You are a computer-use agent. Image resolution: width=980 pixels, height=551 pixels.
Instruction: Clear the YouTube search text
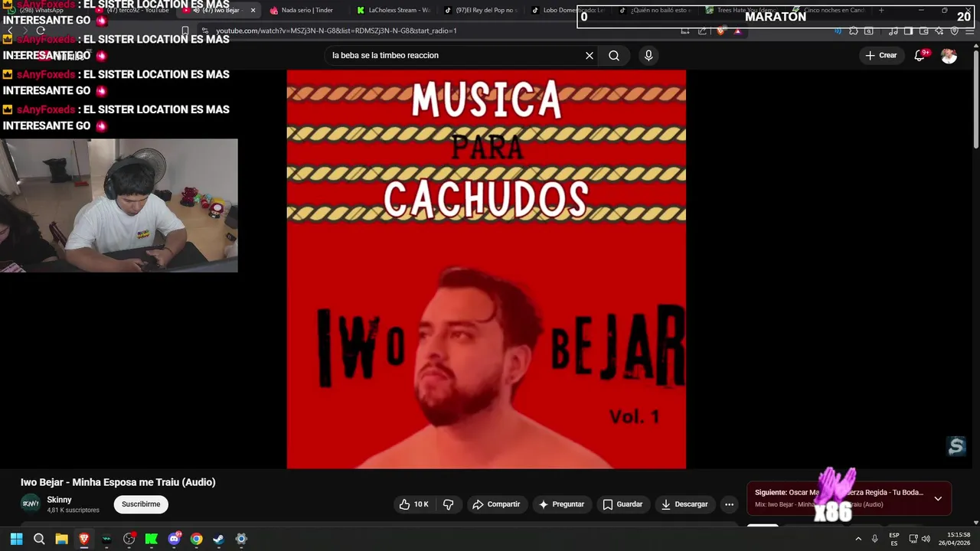590,55
